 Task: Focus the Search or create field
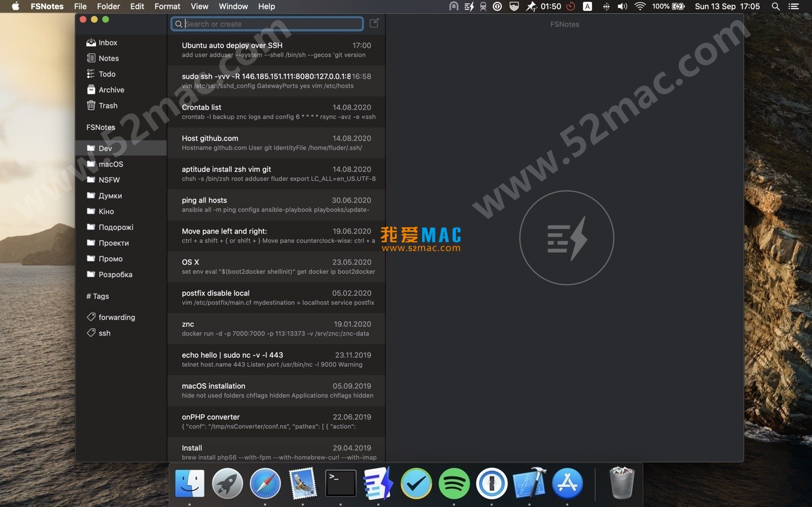tap(267, 24)
